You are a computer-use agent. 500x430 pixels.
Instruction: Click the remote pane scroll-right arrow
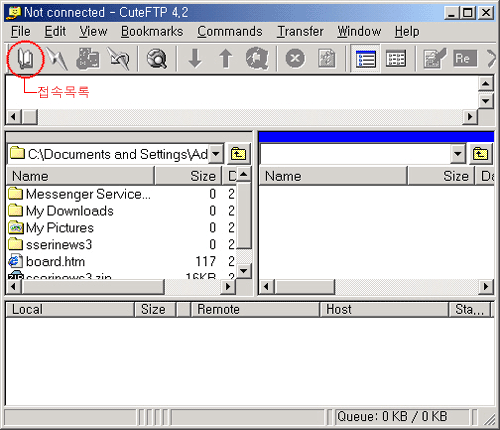click(486, 287)
